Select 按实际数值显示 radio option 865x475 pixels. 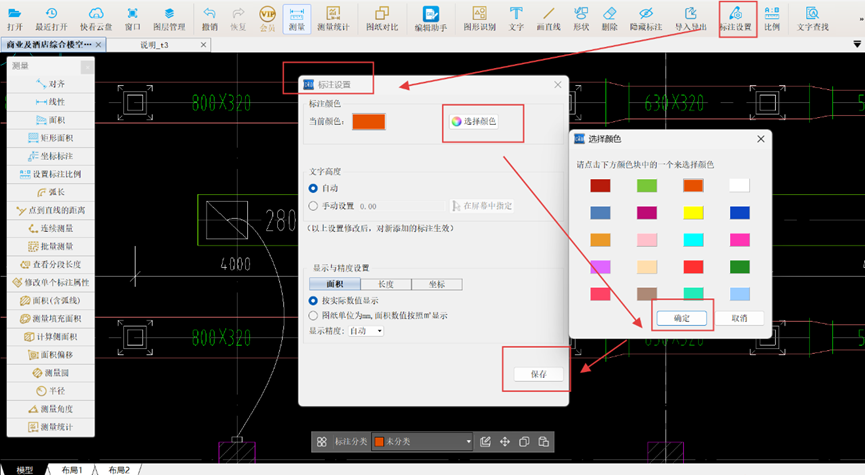315,300
